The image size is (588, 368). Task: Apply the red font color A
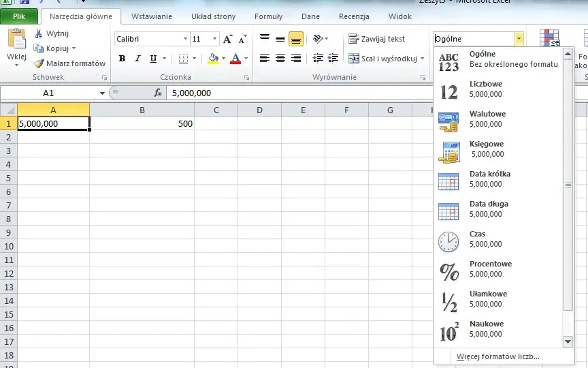coord(235,59)
